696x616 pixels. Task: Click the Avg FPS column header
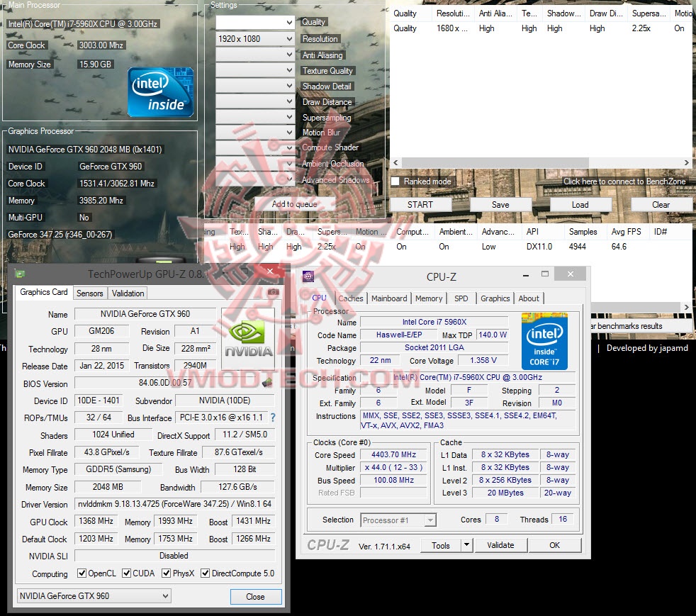627,232
